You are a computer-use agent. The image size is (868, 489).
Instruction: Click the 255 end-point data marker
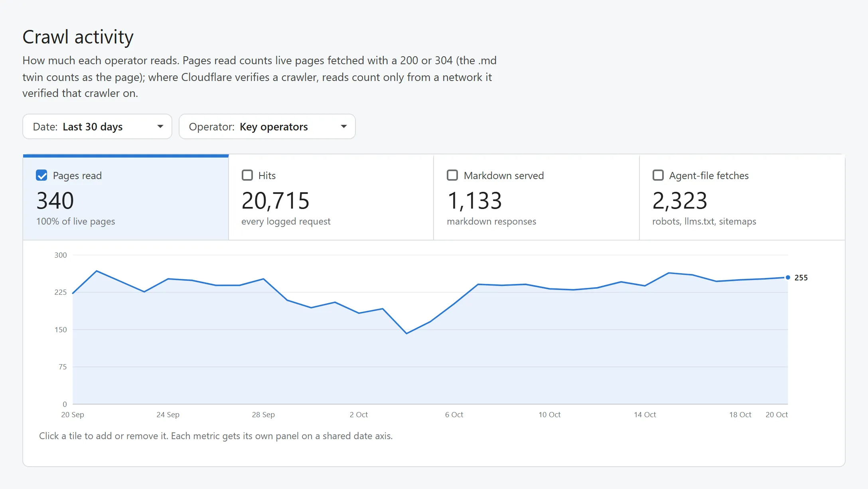(788, 278)
